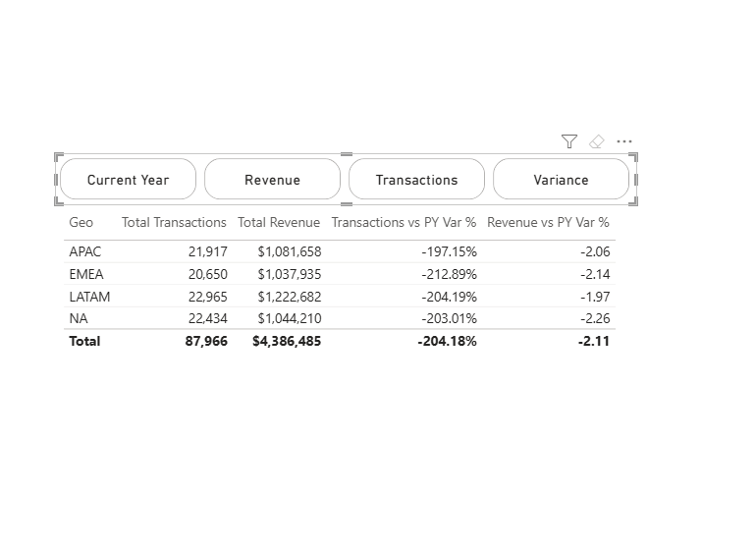Click the -2.26 revenue variance cell

(595, 318)
